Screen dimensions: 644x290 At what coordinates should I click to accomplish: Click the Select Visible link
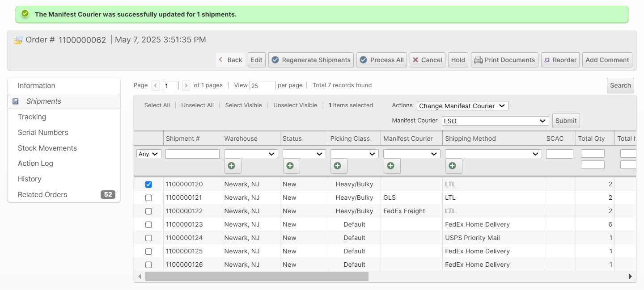pyautogui.click(x=243, y=105)
